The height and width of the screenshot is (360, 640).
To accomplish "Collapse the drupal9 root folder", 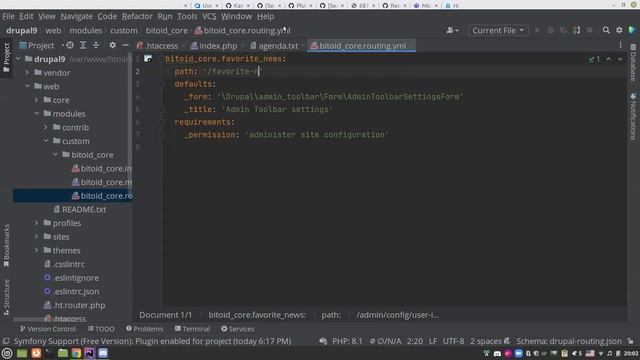I will (x=18, y=59).
